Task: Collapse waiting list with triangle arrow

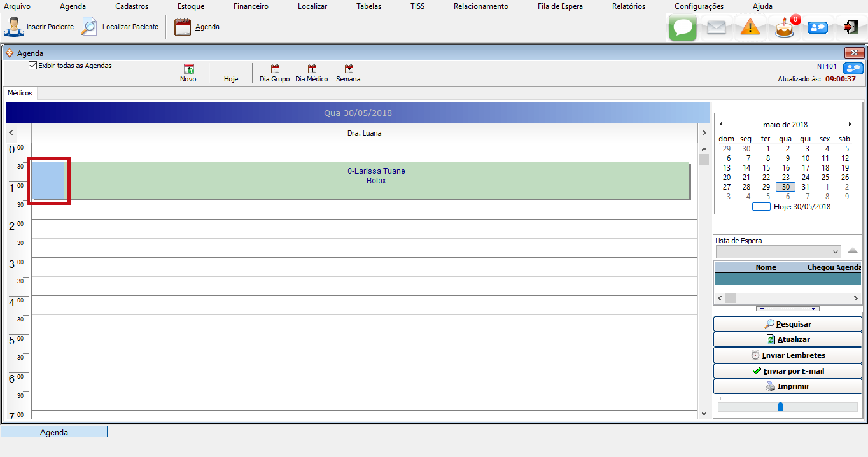Action: 853,251
